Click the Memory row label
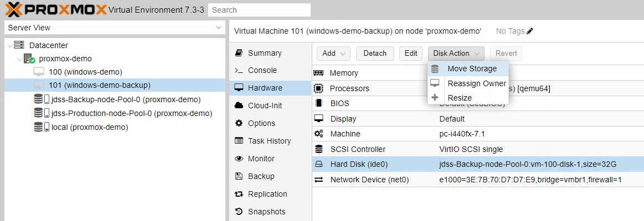644x221 pixels. click(344, 73)
